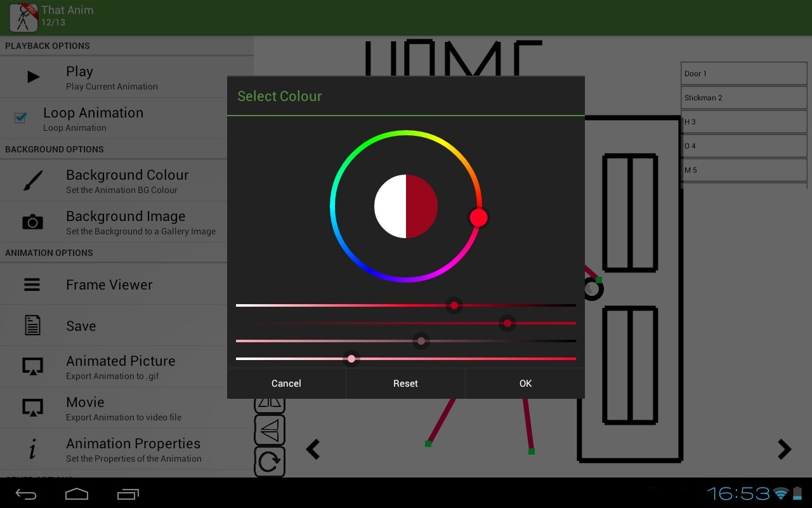Open Frame Viewer list icon
The height and width of the screenshot is (508, 812).
point(32,284)
